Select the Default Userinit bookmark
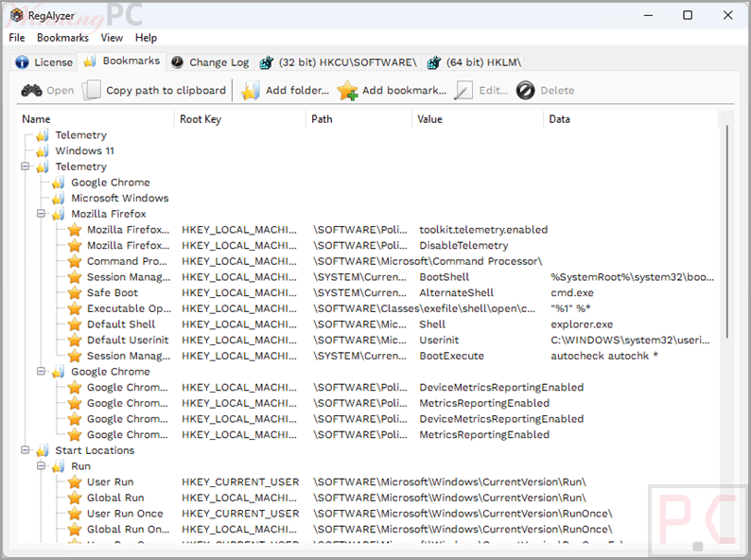This screenshot has width=751, height=560. click(128, 341)
